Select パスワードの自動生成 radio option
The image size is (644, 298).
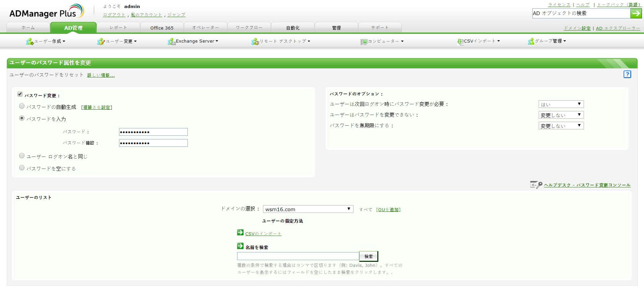click(22, 106)
